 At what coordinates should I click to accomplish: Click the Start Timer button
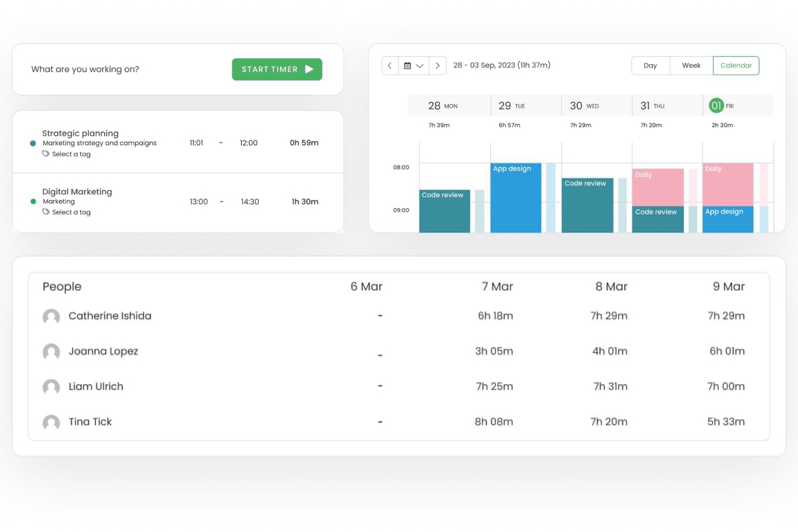point(277,69)
